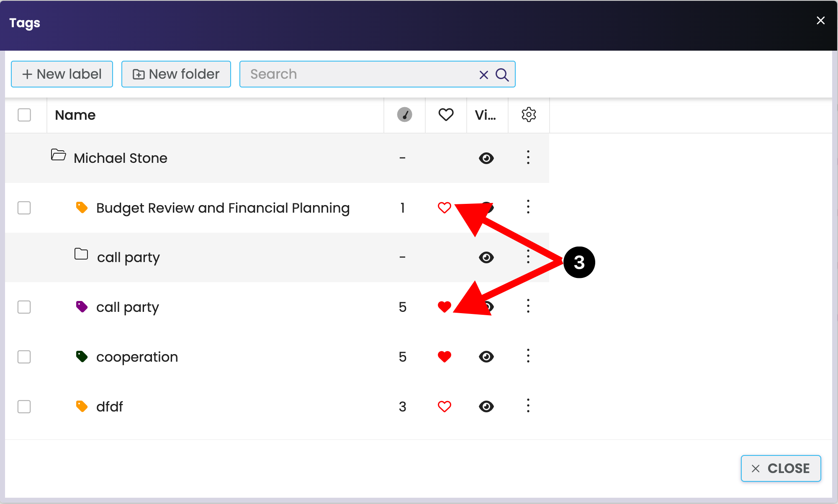838x504 pixels.
Task: Expand the call party folder
Action: coord(81,254)
